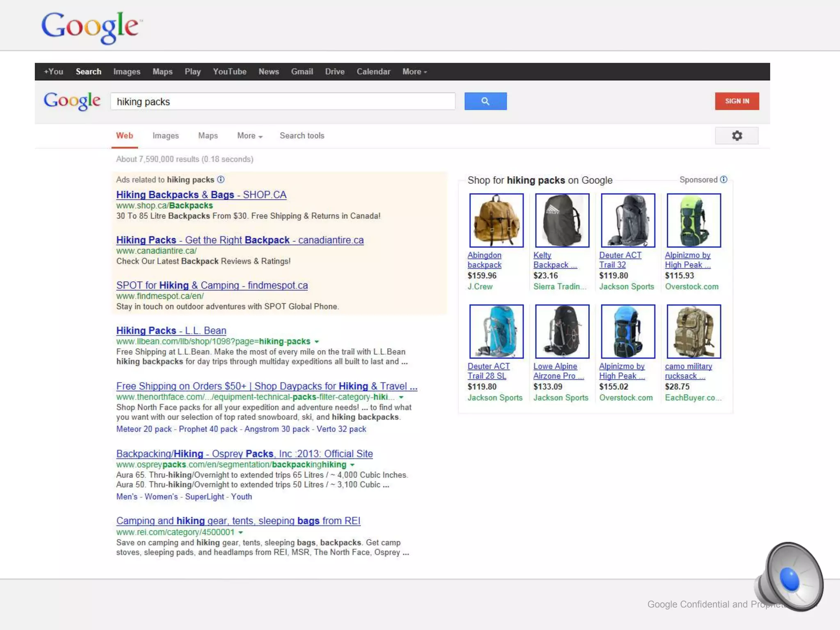This screenshot has height=630, width=840.
Task: Click +You in the black bar
Action: tap(53, 72)
